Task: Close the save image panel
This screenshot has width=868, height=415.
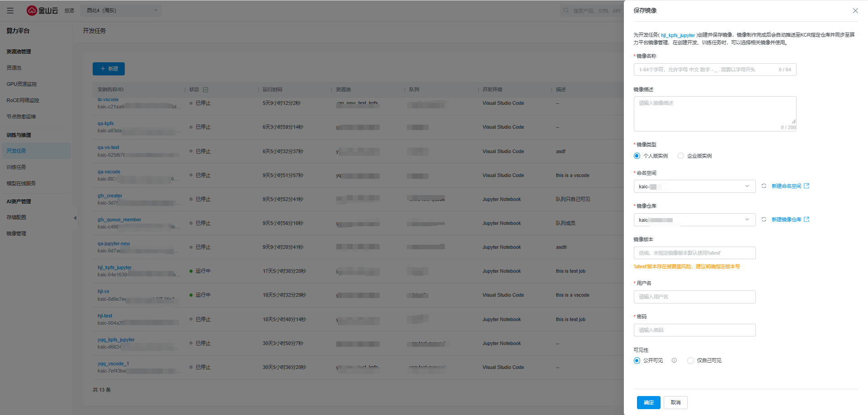Action: [855, 11]
